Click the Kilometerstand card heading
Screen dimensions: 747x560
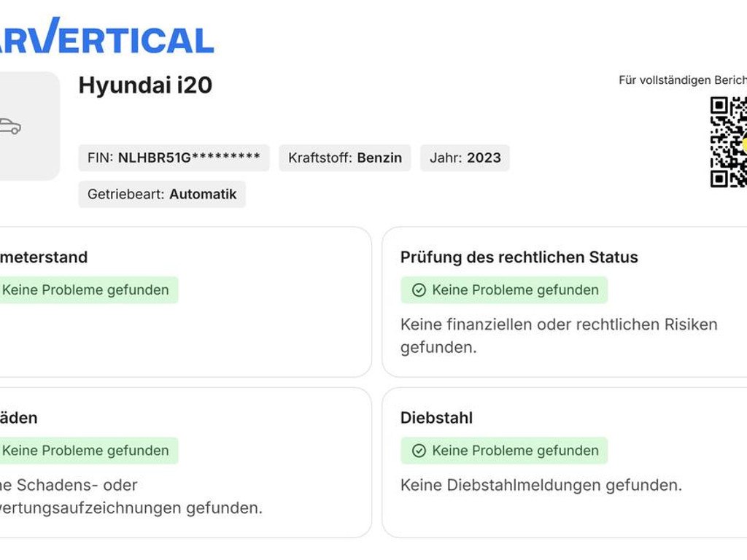[44, 257]
